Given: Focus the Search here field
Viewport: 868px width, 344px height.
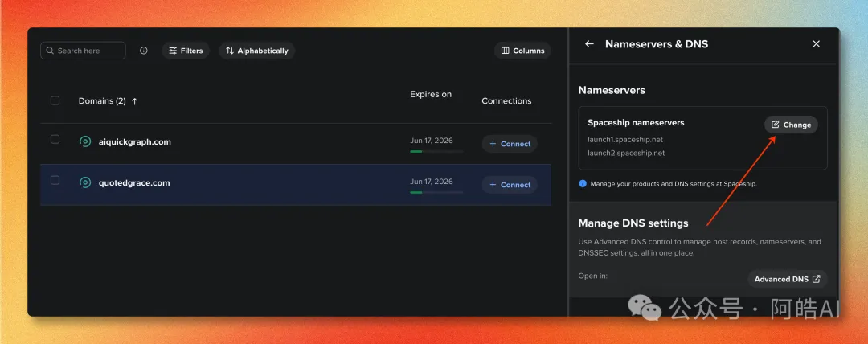Looking at the screenshot, I should click(83, 51).
